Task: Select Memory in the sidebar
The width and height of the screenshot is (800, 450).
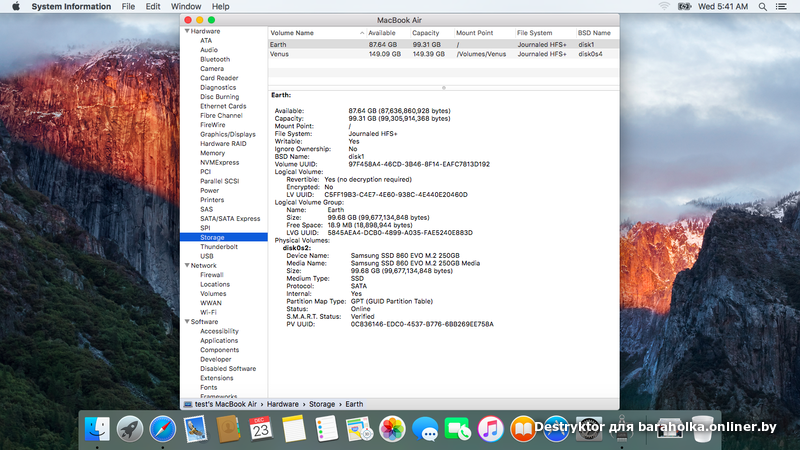Action: pyautogui.click(x=212, y=153)
